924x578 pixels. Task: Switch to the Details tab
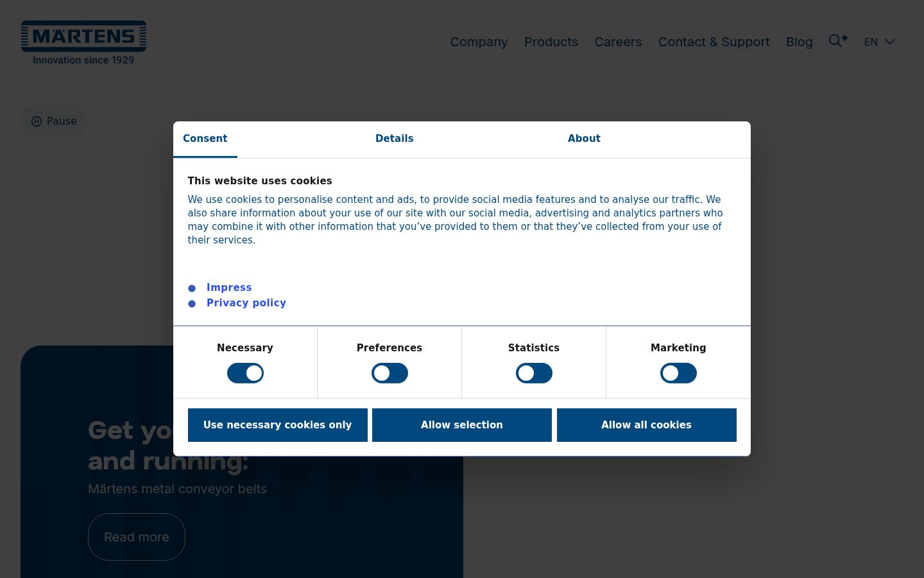tap(395, 139)
